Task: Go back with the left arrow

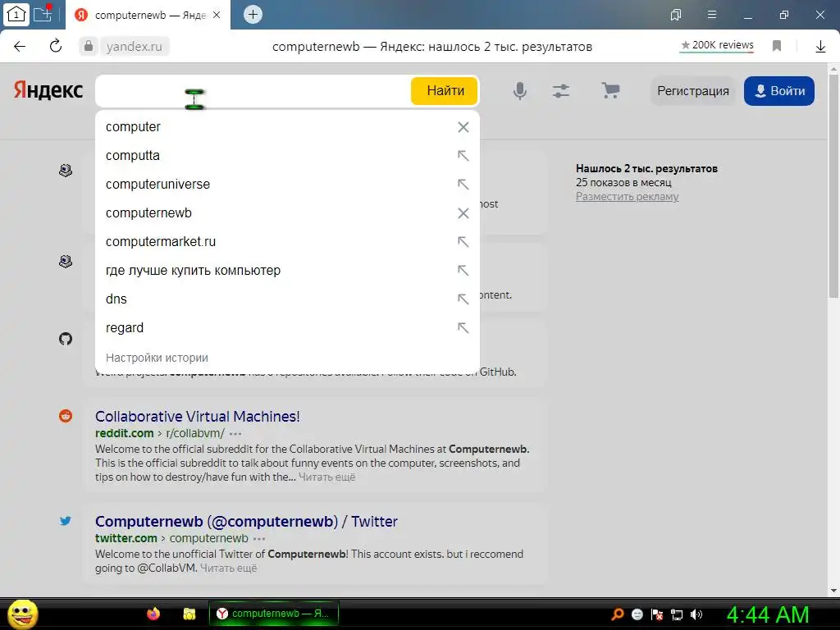Action: pos(20,46)
